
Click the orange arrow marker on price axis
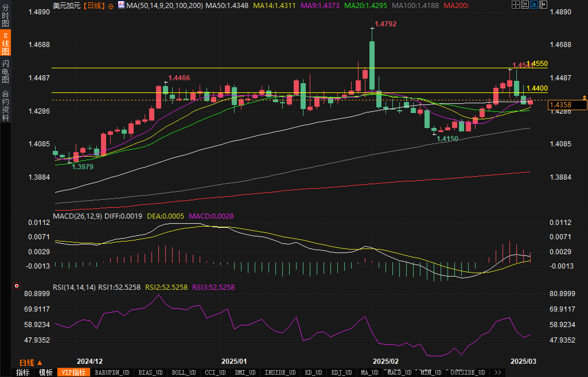584,98
